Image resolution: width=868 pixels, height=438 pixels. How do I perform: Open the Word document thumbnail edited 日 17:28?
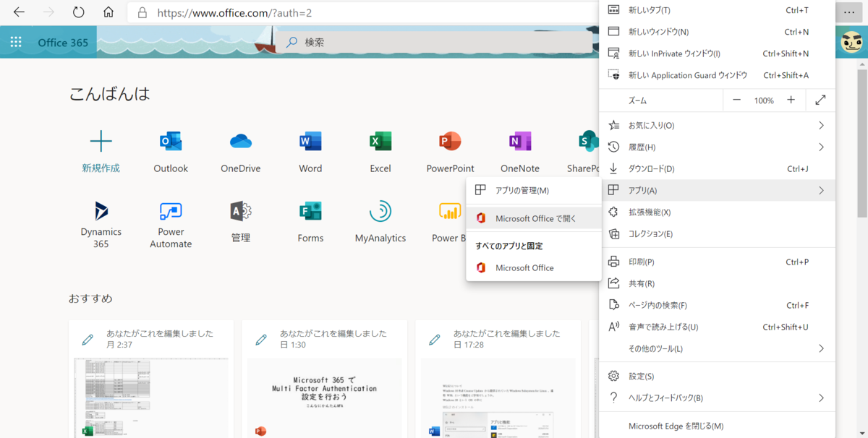pyautogui.click(x=498, y=397)
